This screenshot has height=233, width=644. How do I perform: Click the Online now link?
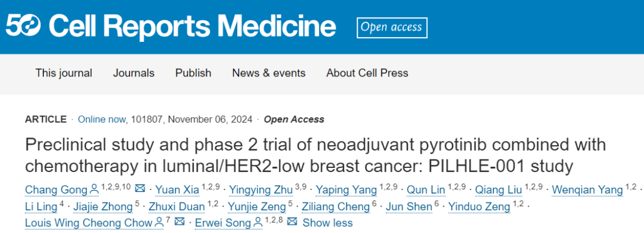(101, 119)
